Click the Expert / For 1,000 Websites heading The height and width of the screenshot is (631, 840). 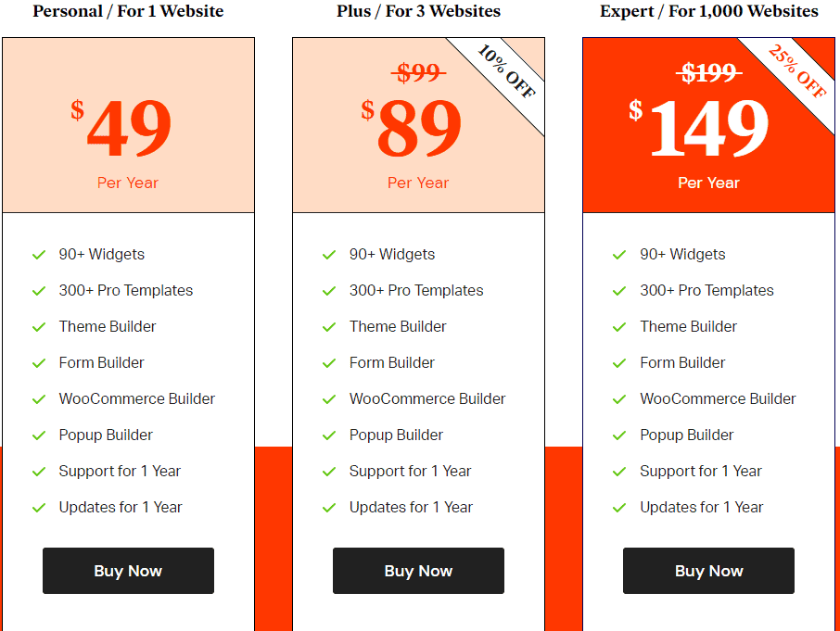tap(708, 11)
